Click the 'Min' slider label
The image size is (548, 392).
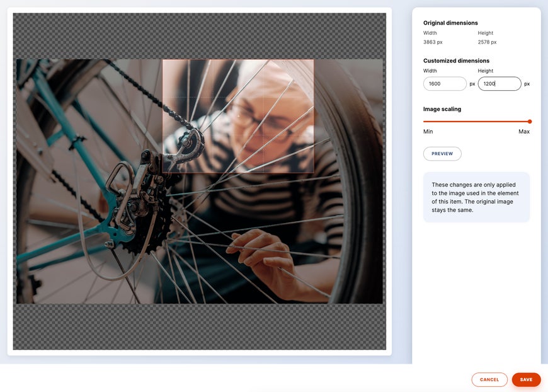click(428, 132)
